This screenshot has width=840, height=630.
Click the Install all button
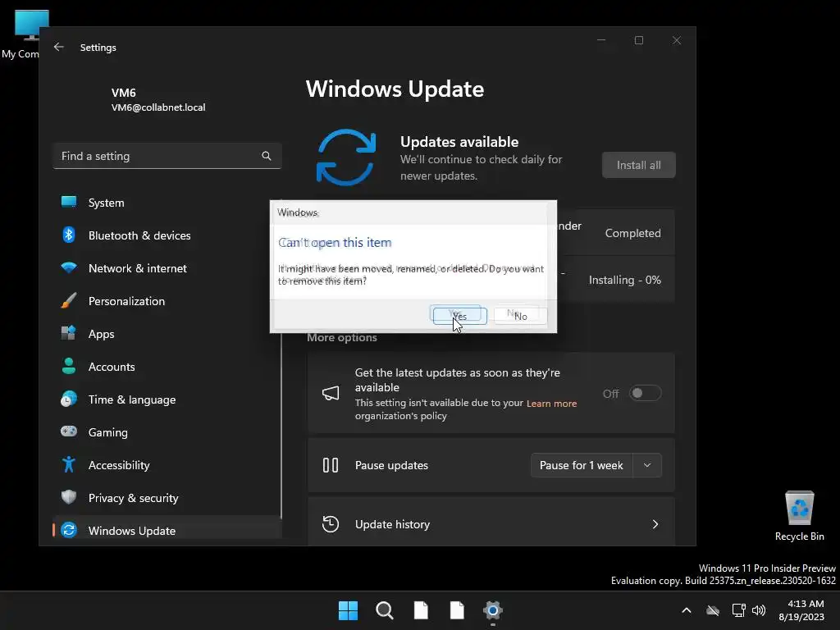[x=638, y=165]
